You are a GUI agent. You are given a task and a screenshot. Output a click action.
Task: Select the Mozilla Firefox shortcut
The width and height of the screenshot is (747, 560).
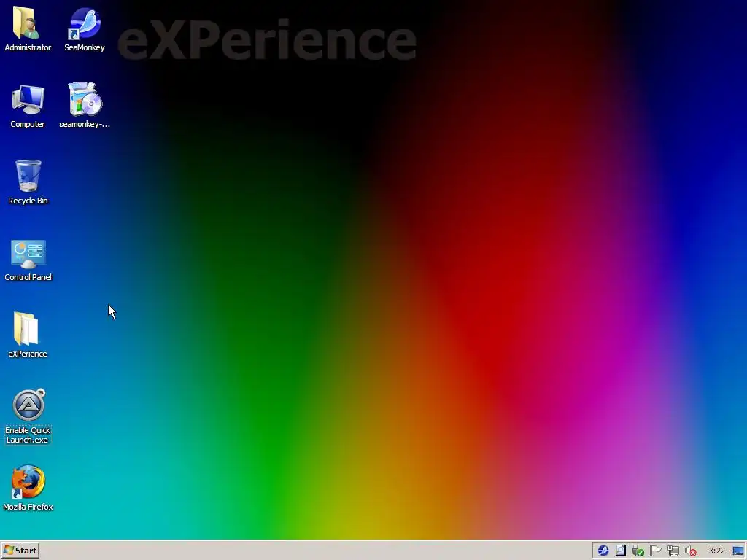[x=28, y=488]
